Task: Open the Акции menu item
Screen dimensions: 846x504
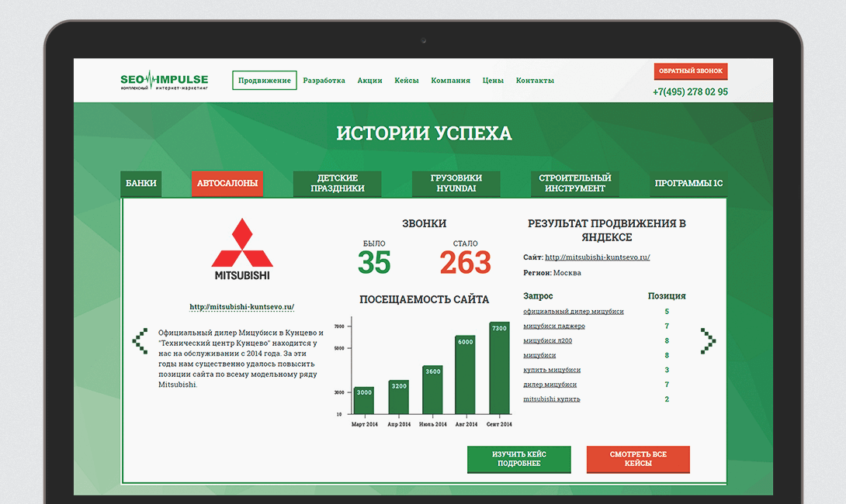Action: point(369,81)
